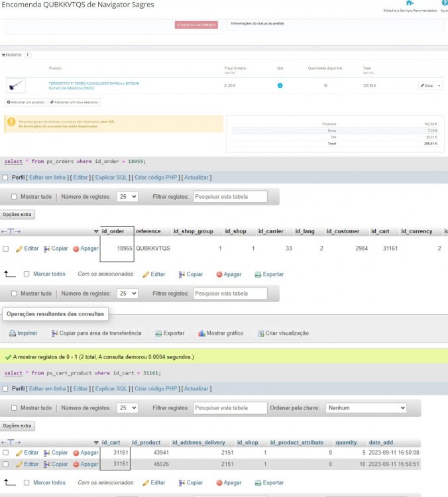Click the Módulos e Serviços Recomendados icon

(410, 3)
